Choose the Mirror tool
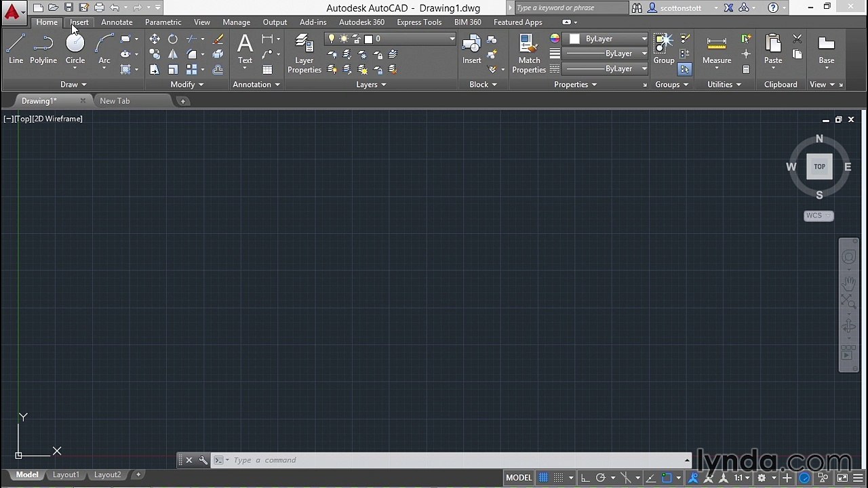The image size is (868, 488). [173, 54]
